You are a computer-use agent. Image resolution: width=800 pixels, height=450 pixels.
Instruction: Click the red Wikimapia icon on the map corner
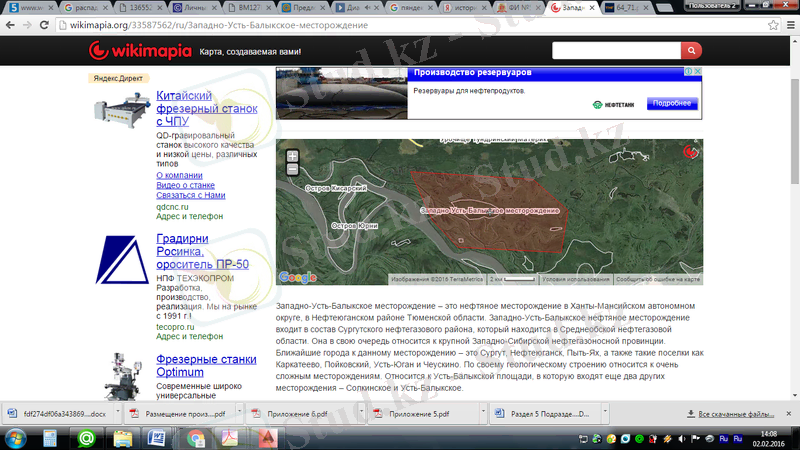point(689,151)
